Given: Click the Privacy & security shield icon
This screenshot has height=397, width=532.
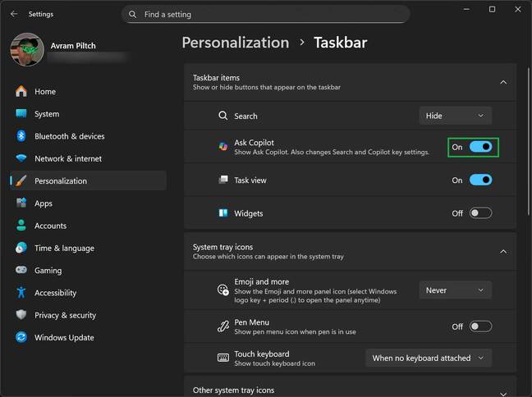Looking at the screenshot, I should [x=21, y=315].
